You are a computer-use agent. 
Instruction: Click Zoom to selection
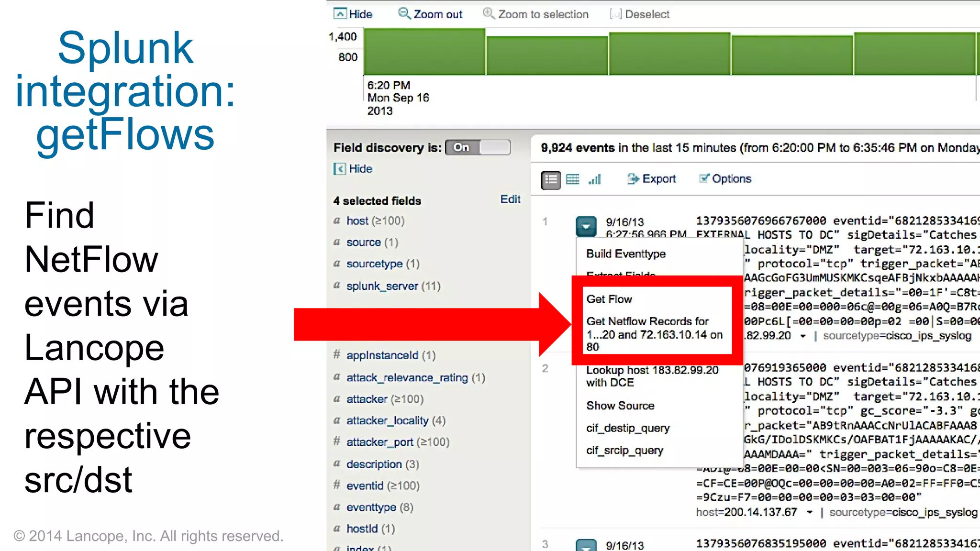(535, 14)
